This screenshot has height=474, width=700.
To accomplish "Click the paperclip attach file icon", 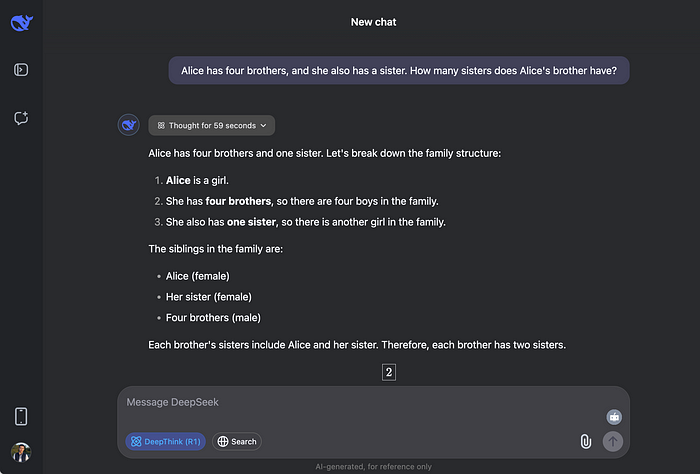I will click(x=585, y=441).
